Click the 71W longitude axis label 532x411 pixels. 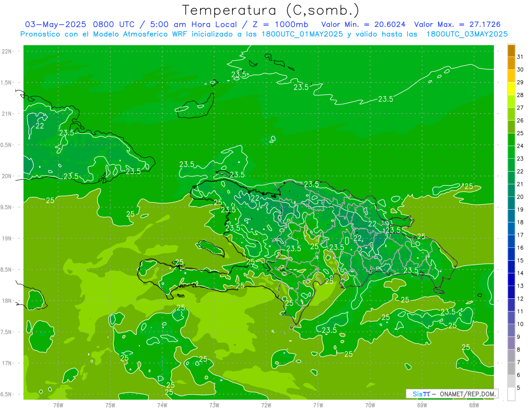click(318, 405)
